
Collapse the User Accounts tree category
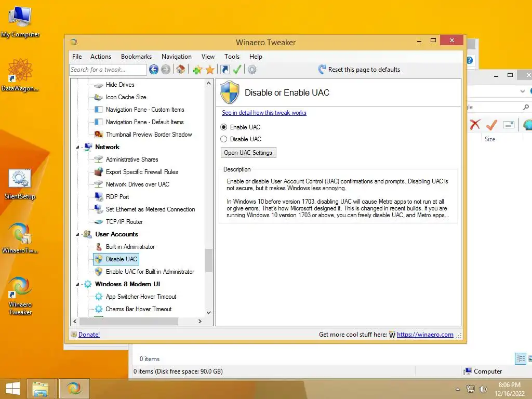[x=77, y=234]
